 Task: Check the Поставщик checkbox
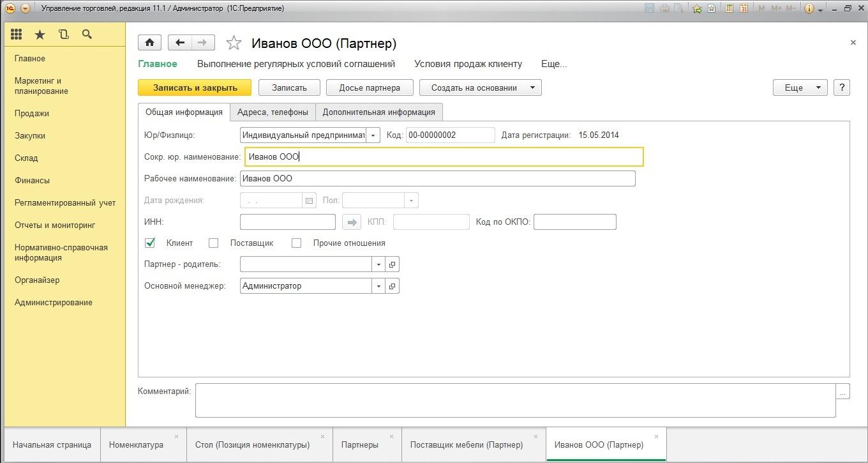pos(214,243)
